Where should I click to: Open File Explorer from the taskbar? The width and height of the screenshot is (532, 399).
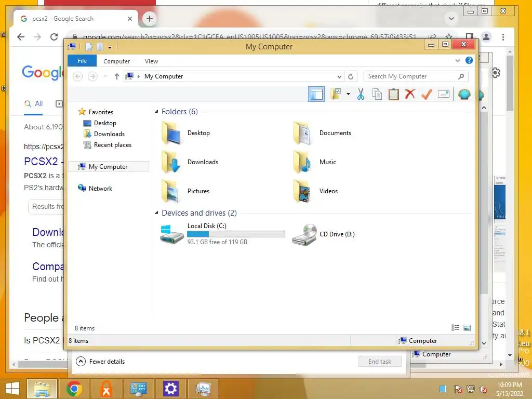[42, 389]
